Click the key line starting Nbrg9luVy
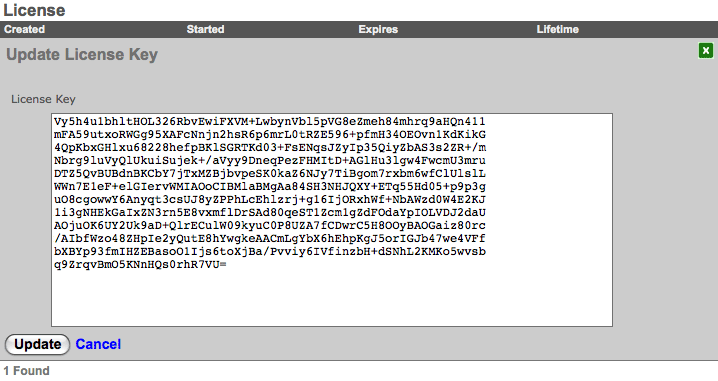Screen dimensions: 718x381 (x=269, y=161)
